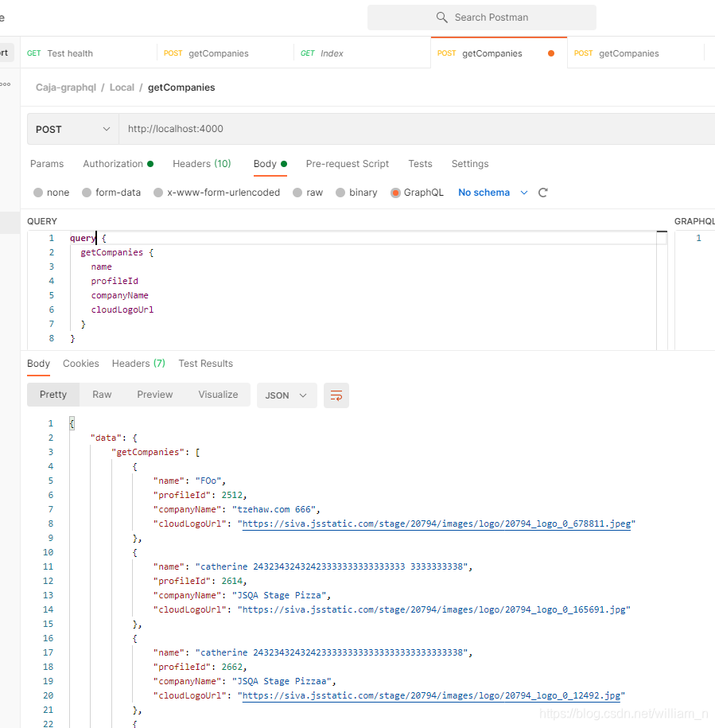
Task: Open the POST method dropdown
Action: (x=73, y=129)
